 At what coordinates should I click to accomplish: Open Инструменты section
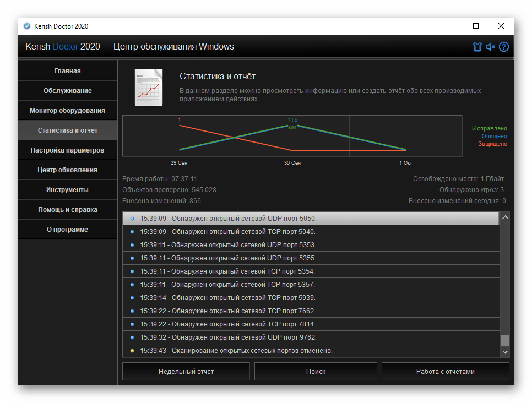point(68,189)
